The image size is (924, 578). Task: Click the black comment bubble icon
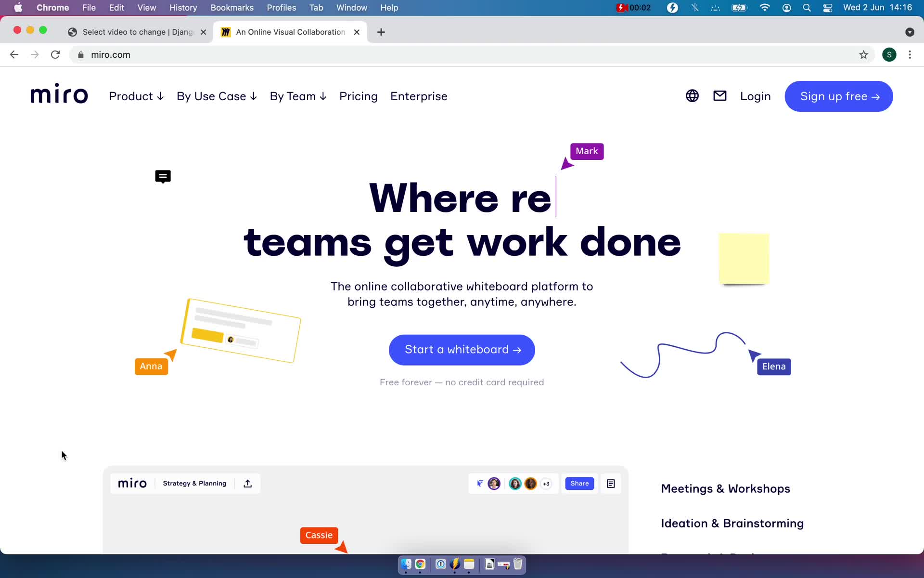click(x=163, y=177)
